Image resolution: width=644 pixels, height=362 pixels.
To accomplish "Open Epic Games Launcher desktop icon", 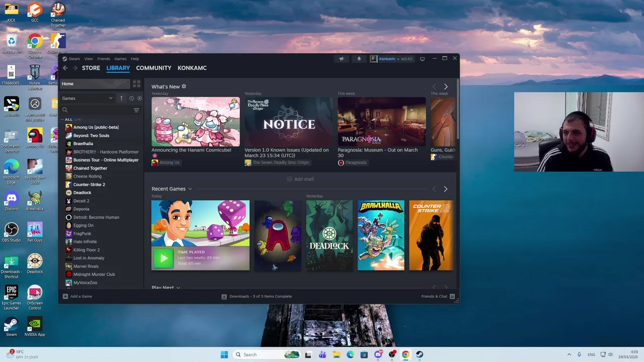I will click(x=11, y=298).
